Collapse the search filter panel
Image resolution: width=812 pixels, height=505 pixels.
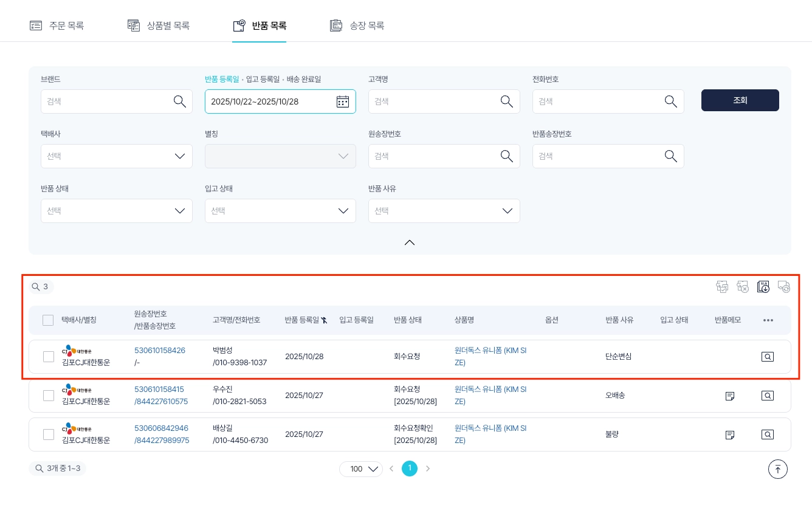coord(410,242)
